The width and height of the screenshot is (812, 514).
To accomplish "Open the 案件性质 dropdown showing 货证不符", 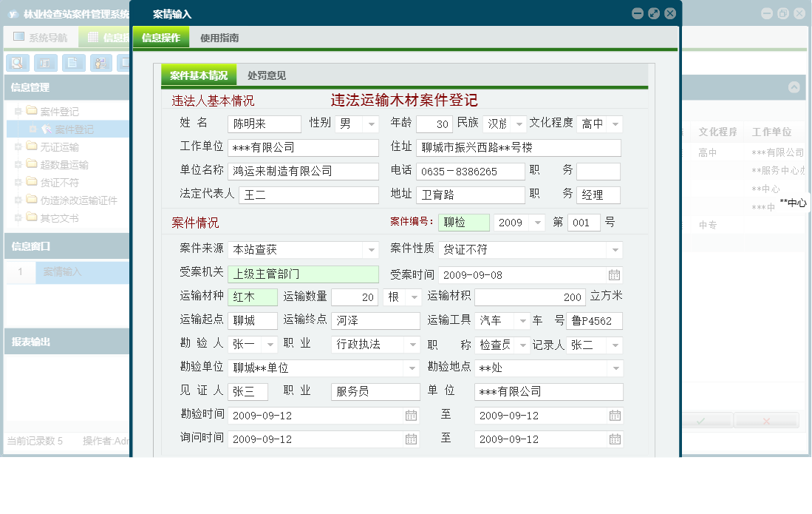I will (x=614, y=250).
